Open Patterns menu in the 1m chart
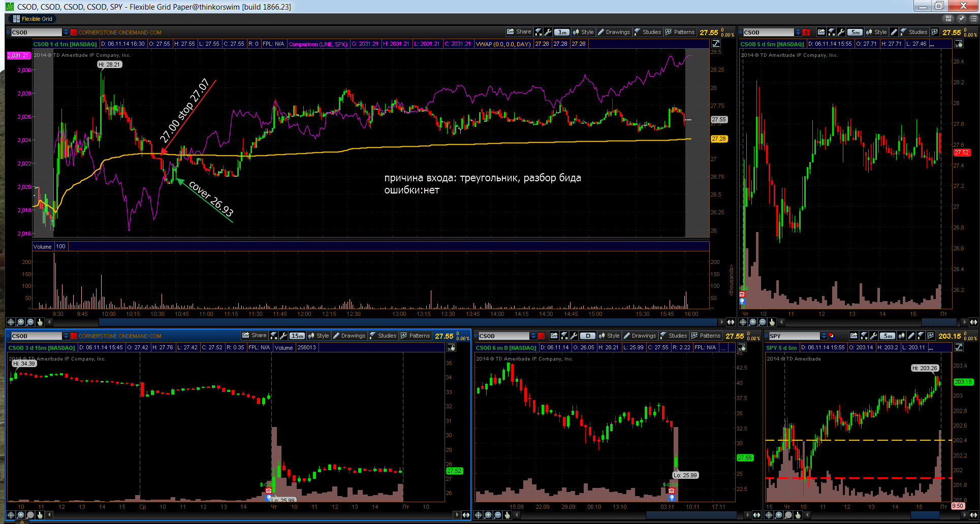Viewport: 980px width, 524px height. (x=680, y=32)
